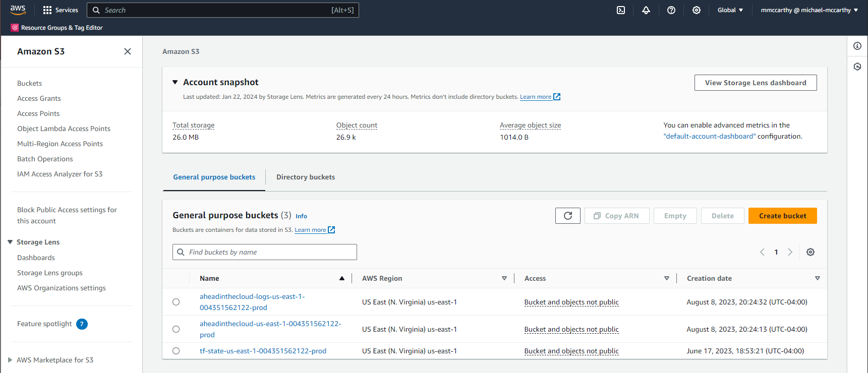The image size is (868, 373).
Task: Click the Empty button
Action: (x=675, y=216)
